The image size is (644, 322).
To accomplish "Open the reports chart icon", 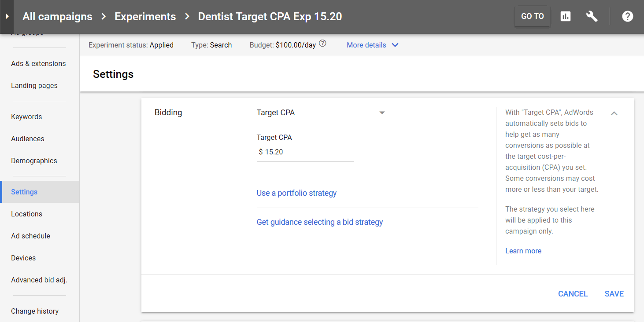I will [565, 17].
